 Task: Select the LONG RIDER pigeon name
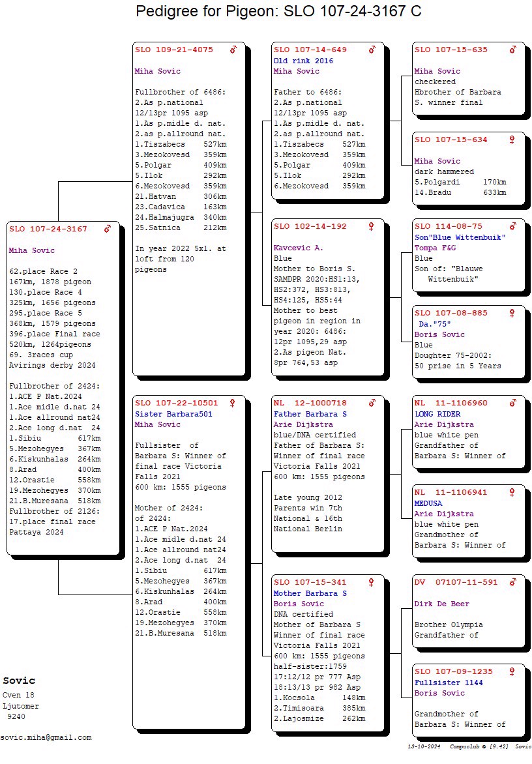coord(437,414)
